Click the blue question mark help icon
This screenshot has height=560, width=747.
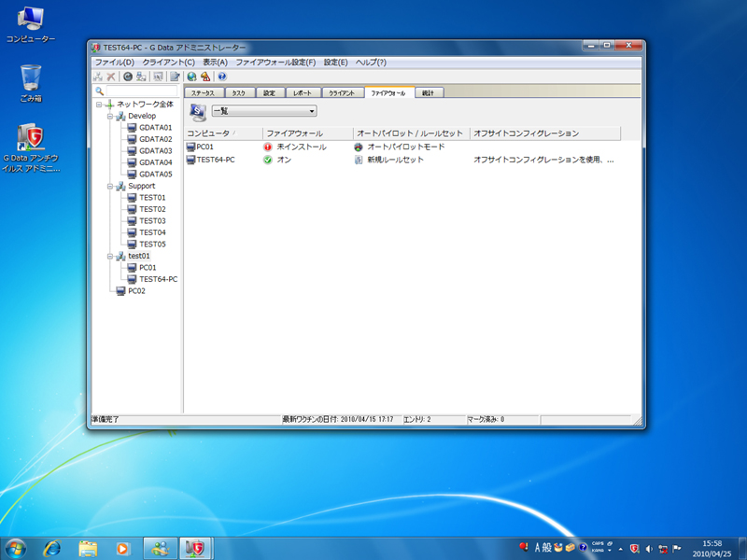click(222, 77)
